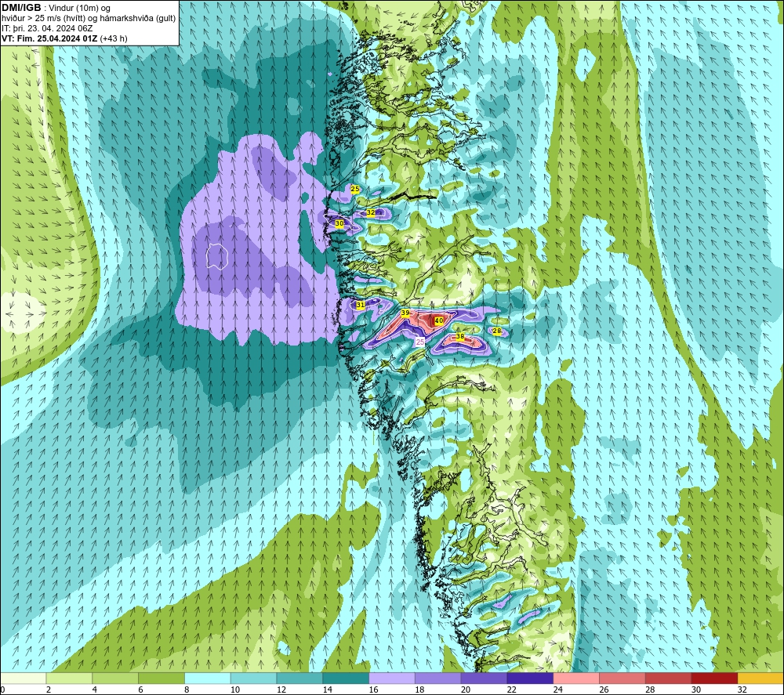Pick legend tick value 20
The image size is (784, 695).
pyautogui.click(x=466, y=690)
